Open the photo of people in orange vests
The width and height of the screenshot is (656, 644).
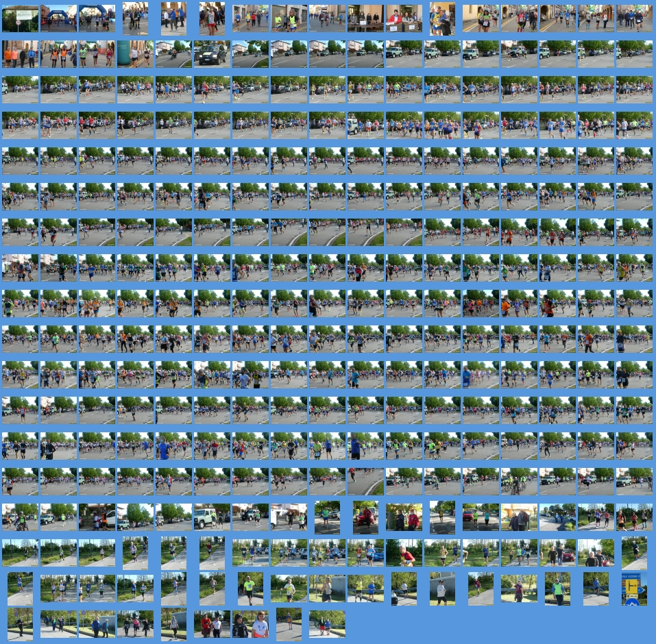click(58, 53)
